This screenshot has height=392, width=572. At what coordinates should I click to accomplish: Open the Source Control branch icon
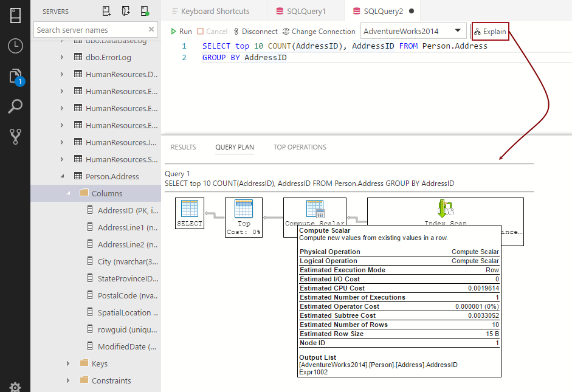pyautogui.click(x=15, y=136)
